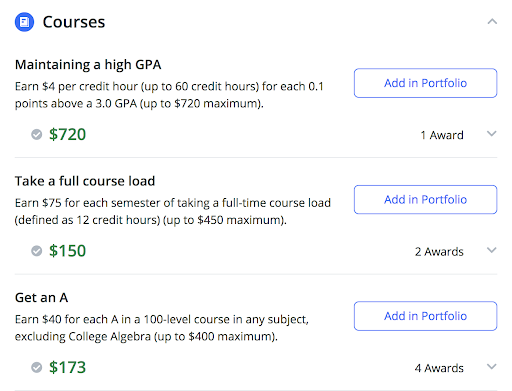Expand the 2 Awards chevron
Viewport: 512px width, 391px height.
pyautogui.click(x=492, y=250)
